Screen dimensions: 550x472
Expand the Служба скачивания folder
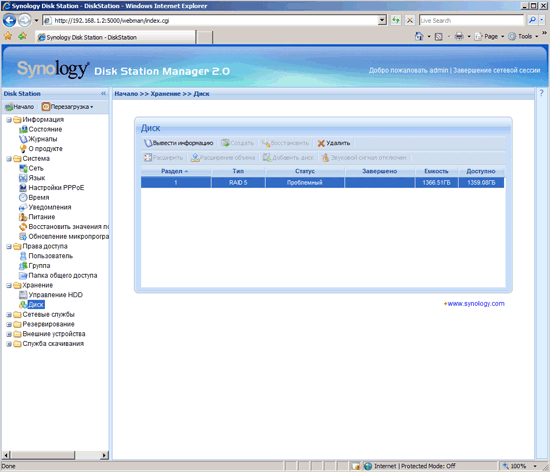9,344
